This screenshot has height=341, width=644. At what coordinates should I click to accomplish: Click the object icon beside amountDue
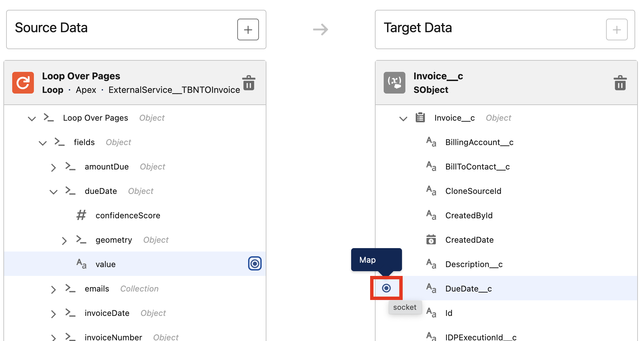pyautogui.click(x=71, y=166)
